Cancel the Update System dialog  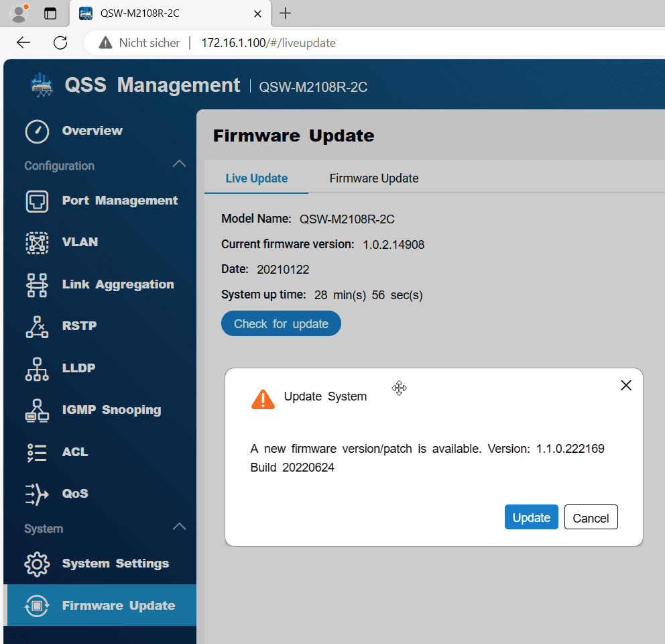591,517
